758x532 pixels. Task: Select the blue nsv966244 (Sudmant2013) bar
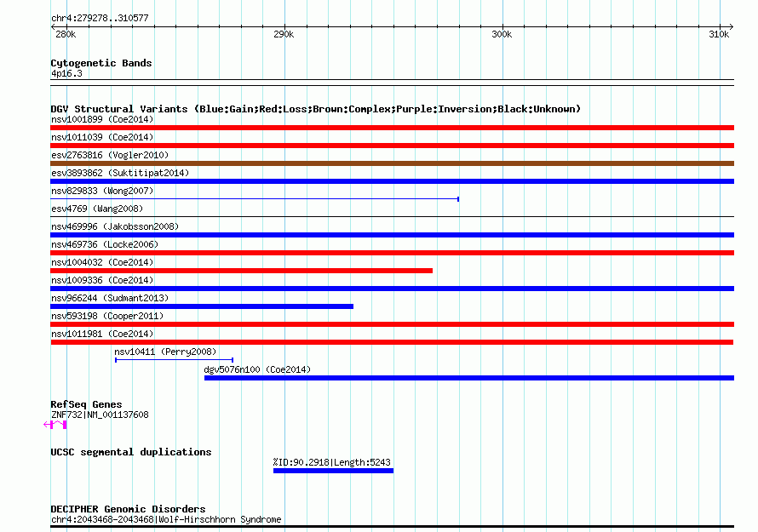pyautogui.click(x=202, y=306)
